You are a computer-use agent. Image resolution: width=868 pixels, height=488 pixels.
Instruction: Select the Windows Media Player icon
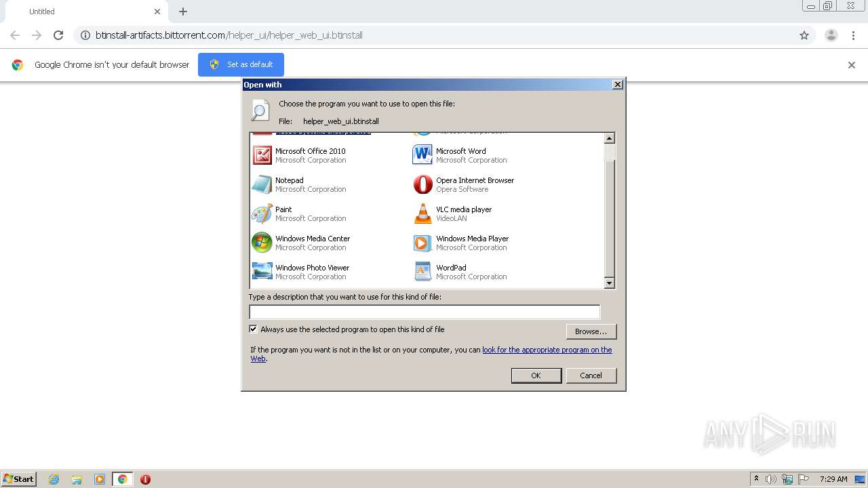click(422, 243)
